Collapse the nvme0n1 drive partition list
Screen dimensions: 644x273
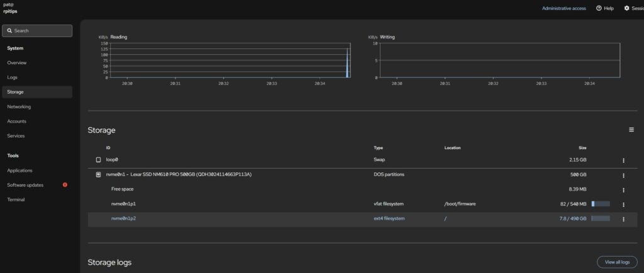98,175
